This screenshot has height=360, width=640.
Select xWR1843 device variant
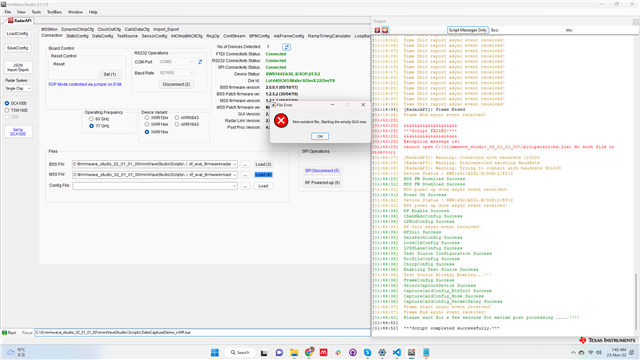pyautogui.click(x=177, y=124)
